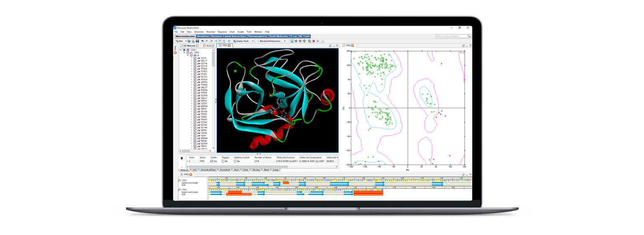Screen dimensions: 644x235
Task: Select the Small Molecules tab
Action: tap(279, 37)
